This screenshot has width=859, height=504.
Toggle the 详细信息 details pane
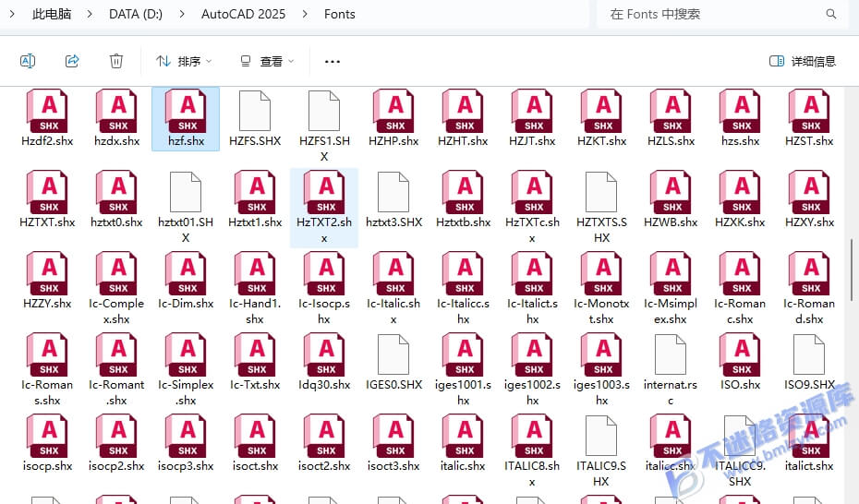(x=803, y=61)
